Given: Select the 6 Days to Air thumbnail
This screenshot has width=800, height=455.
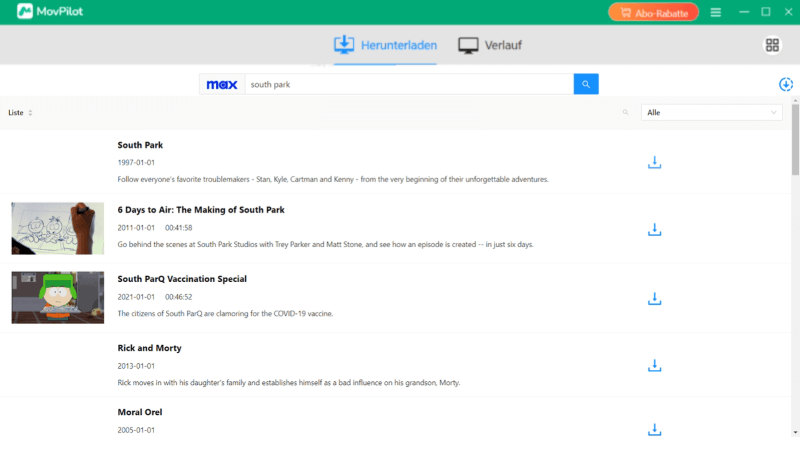Looking at the screenshot, I should pos(58,228).
